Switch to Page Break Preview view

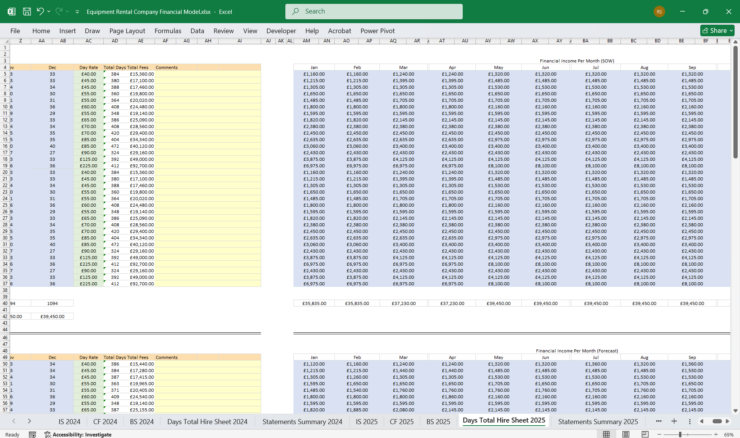click(645, 434)
